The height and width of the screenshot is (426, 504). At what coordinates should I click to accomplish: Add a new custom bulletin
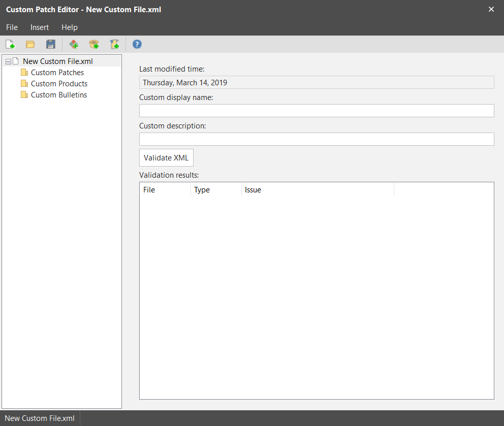114,44
